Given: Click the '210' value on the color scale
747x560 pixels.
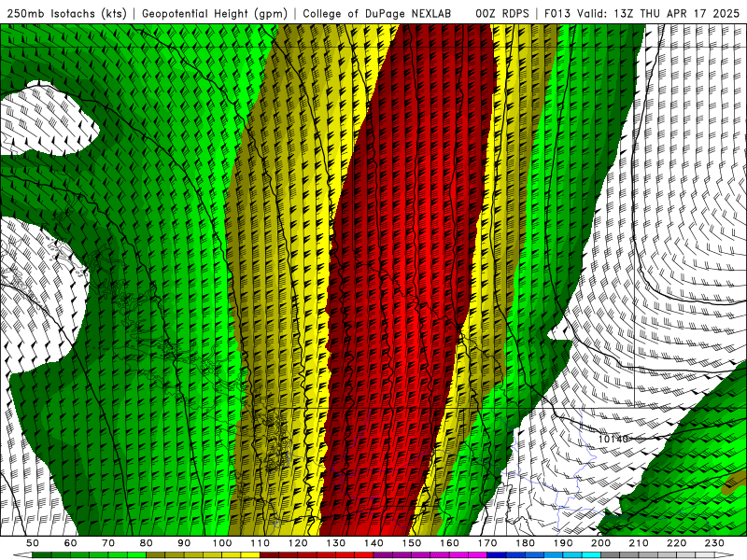Looking at the screenshot, I should [639, 543].
